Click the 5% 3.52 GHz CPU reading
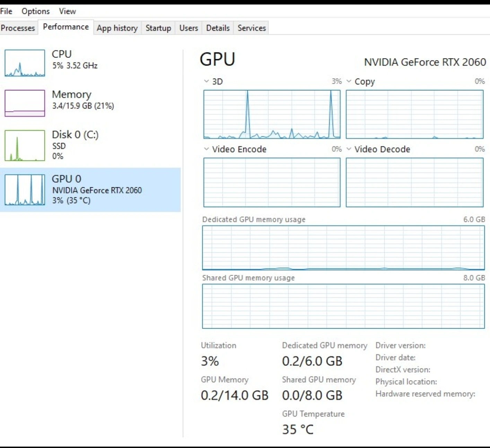490x448 pixels. (75, 65)
